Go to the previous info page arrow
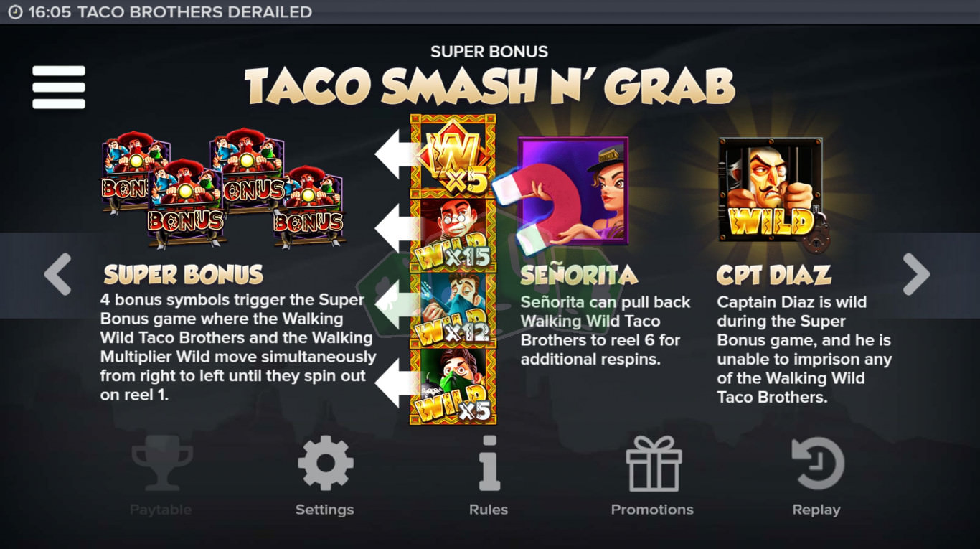The height and width of the screenshot is (549, 980). click(x=57, y=274)
